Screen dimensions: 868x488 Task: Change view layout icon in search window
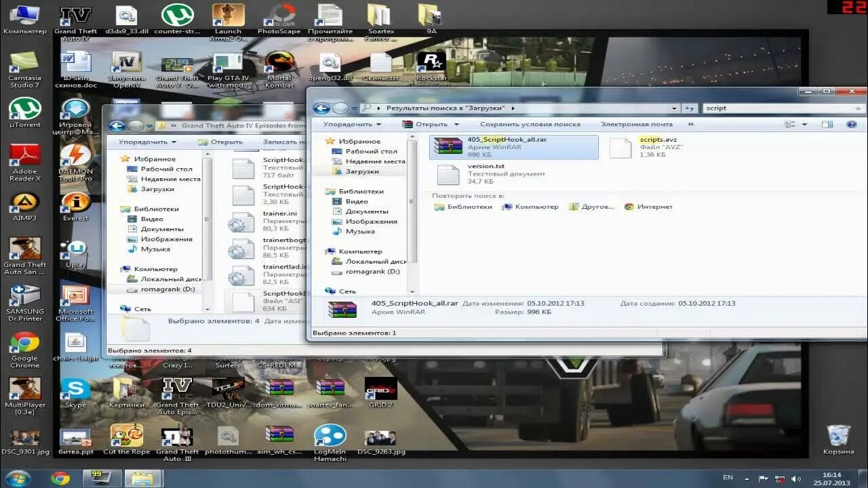tap(790, 124)
